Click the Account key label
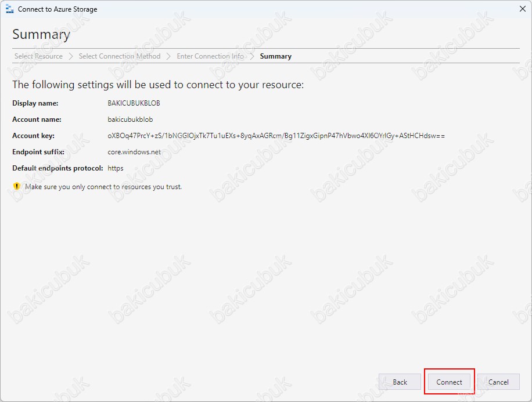 (x=33, y=136)
